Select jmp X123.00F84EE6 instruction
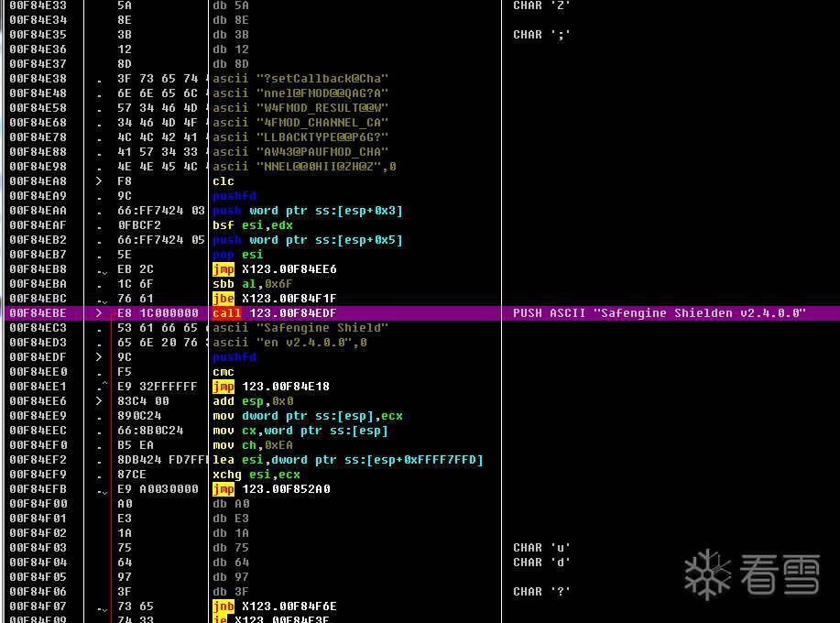This screenshot has height=623, width=840. pos(275,269)
